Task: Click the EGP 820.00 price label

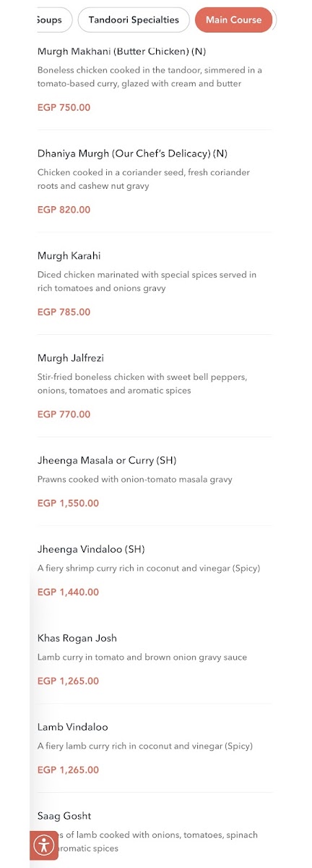Action: [x=64, y=210]
